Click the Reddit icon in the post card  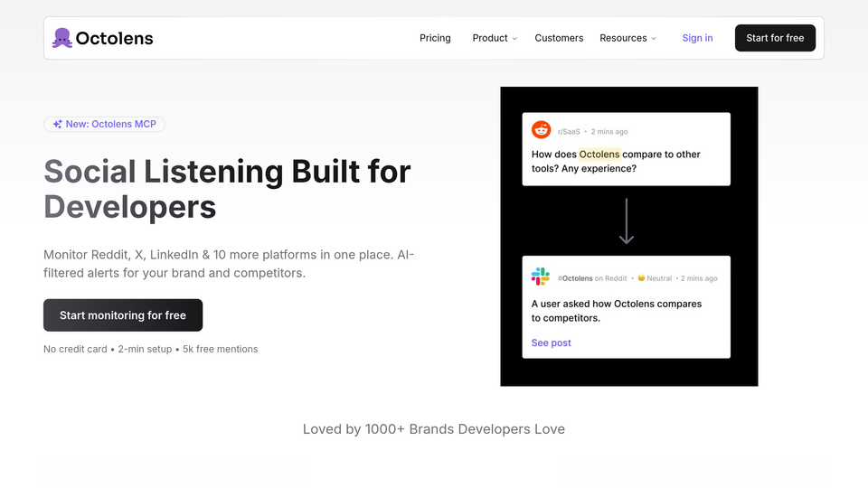point(542,130)
